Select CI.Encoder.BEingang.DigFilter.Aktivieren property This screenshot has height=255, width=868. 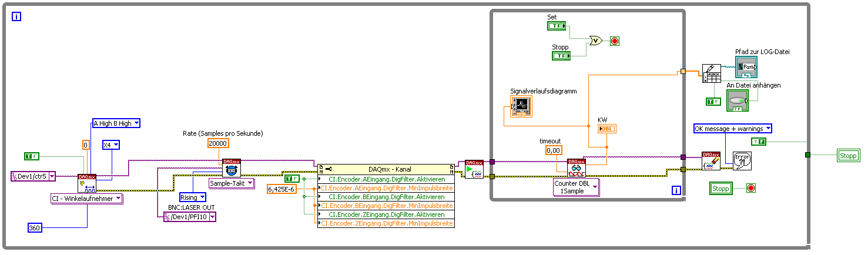(386, 197)
